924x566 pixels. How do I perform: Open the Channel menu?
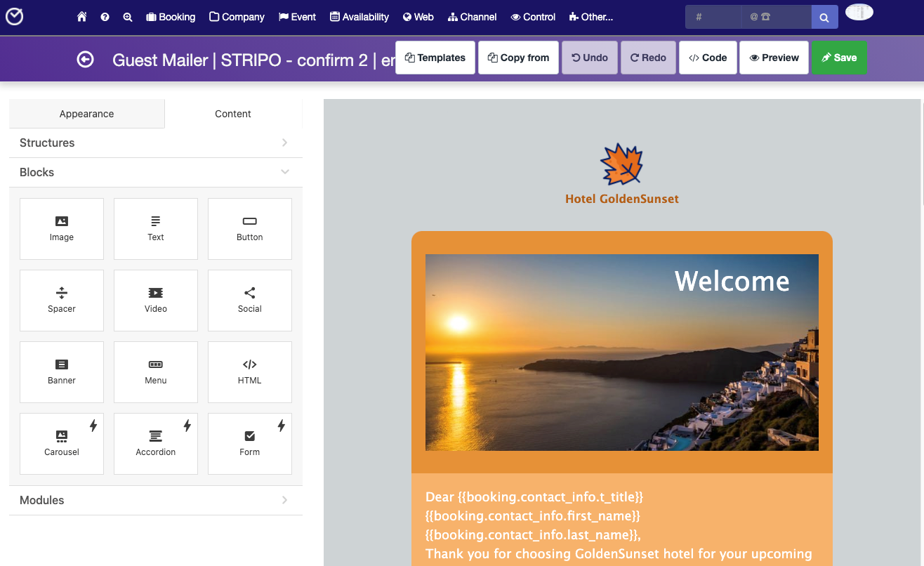pyautogui.click(x=473, y=17)
